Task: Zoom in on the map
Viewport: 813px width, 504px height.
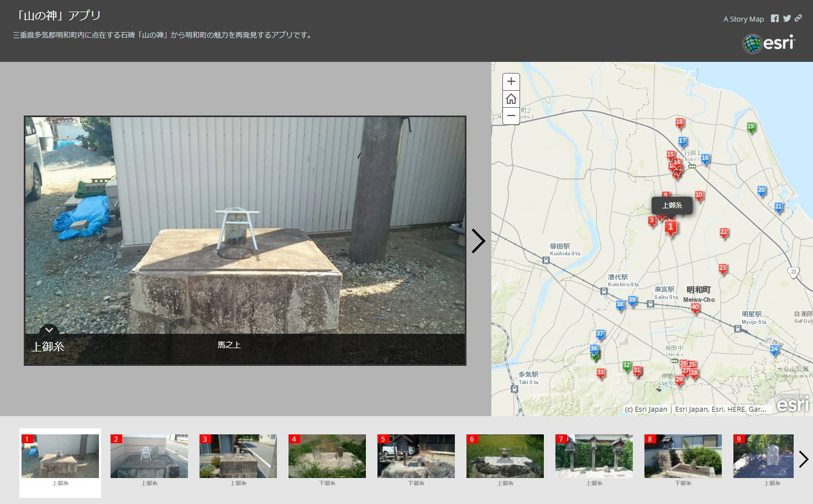Action: point(511,82)
